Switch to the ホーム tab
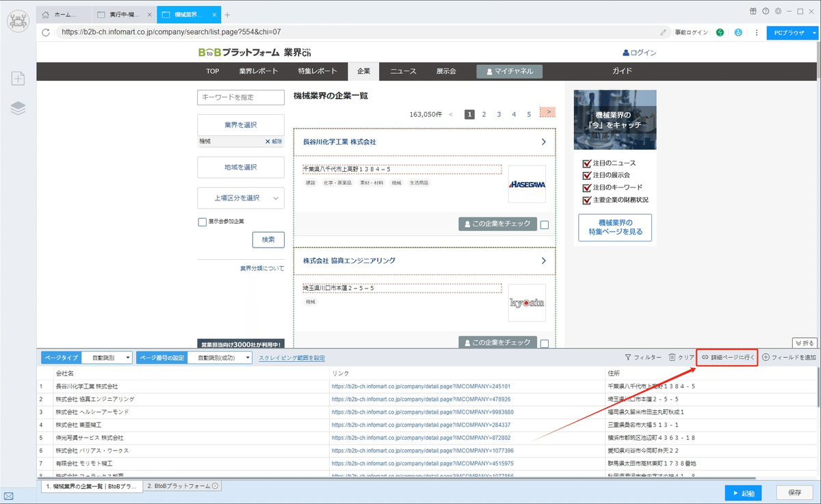This screenshot has height=504, width=821. [x=65, y=14]
